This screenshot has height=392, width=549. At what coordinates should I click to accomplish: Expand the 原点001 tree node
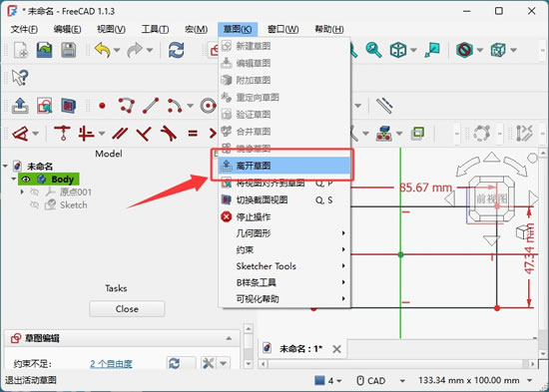[22, 192]
